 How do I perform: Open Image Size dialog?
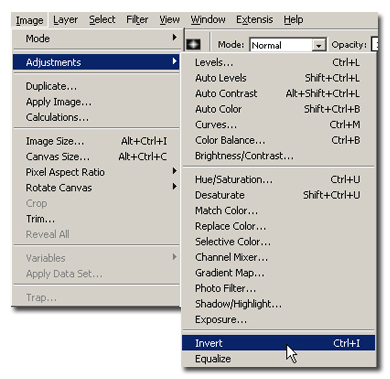[x=97, y=141]
